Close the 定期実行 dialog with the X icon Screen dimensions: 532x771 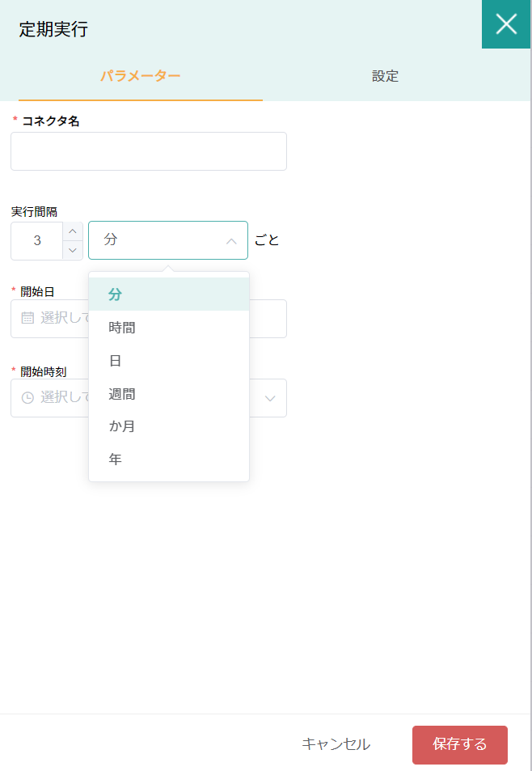[506, 24]
